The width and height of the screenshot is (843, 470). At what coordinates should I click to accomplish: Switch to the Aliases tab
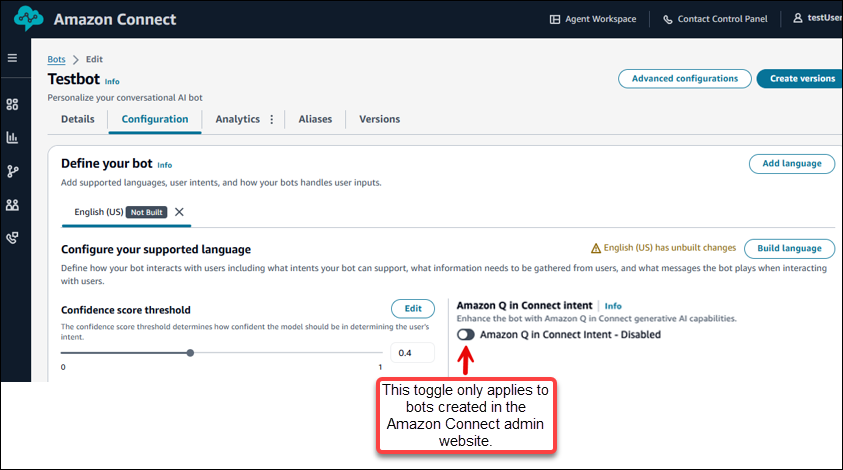tap(315, 119)
